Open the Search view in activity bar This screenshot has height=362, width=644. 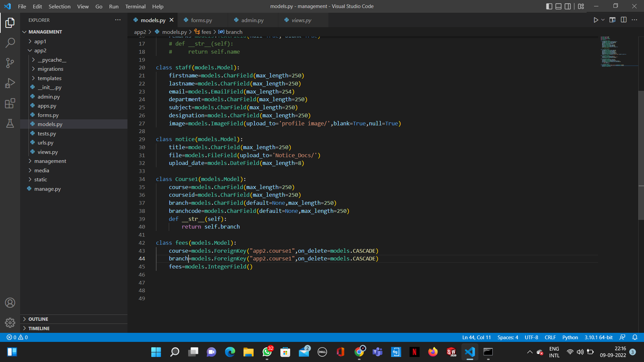[x=10, y=43]
